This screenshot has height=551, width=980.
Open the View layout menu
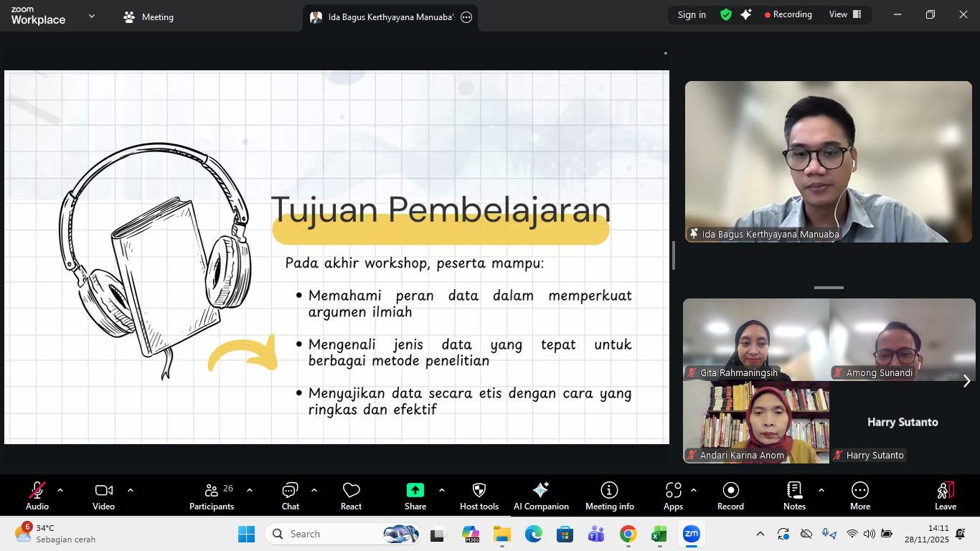(845, 14)
